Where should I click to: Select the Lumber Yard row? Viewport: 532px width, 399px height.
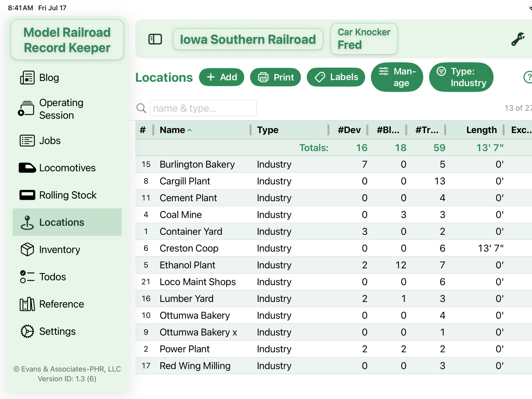pos(334,299)
